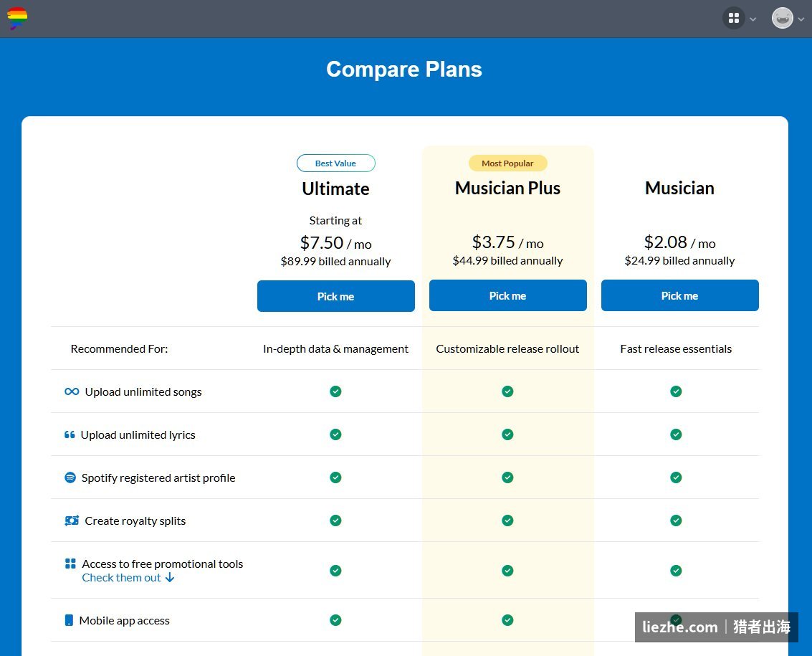Click Ultimate checkmark for Spotify artist profile
This screenshot has width=812, height=656.
[335, 477]
